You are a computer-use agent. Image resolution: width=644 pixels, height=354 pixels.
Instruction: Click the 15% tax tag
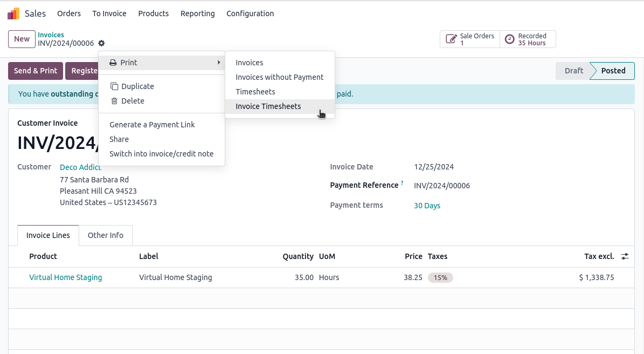pyautogui.click(x=440, y=277)
